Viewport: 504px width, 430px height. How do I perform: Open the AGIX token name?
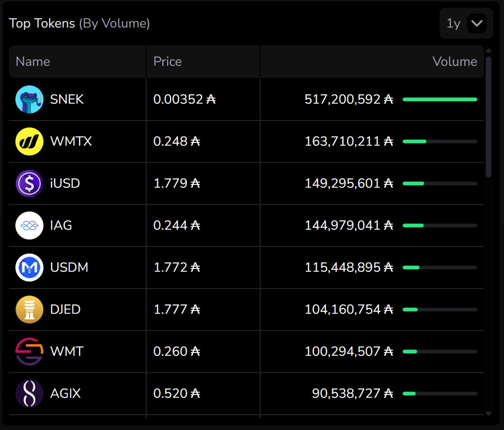[x=65, y=394]
